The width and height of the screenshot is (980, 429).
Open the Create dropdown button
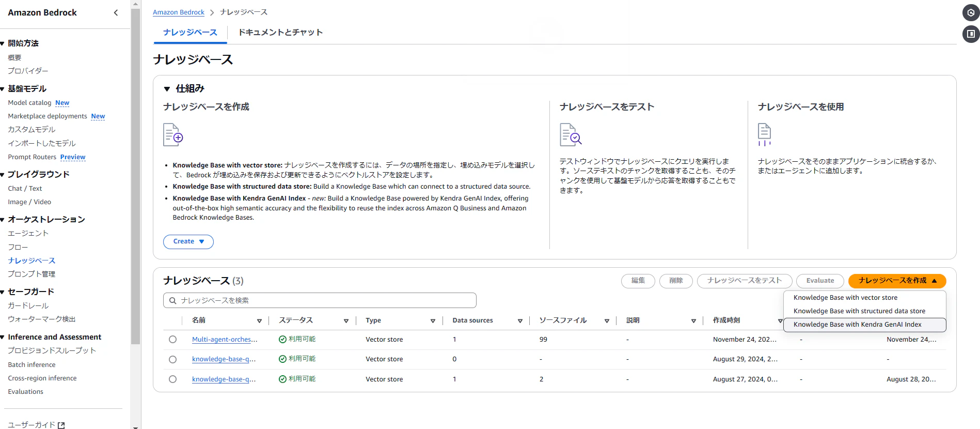(x=188, y=241)
